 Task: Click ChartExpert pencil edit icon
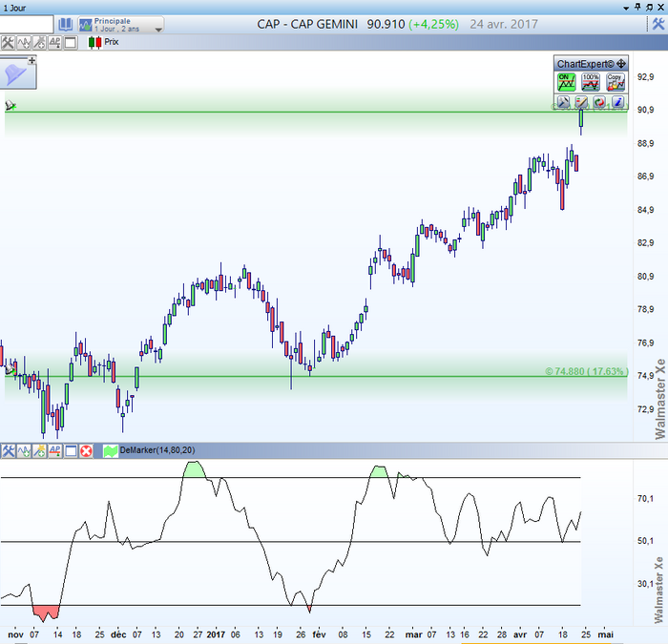(581, 102)
